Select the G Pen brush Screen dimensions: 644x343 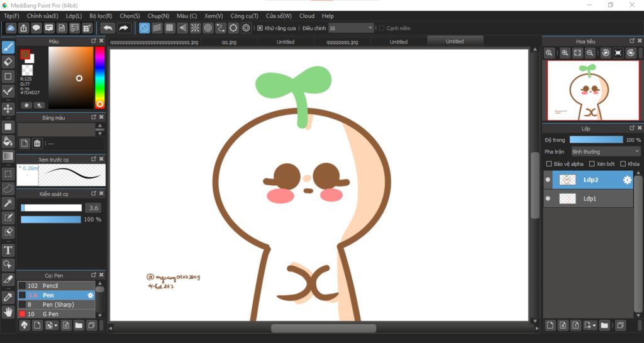[x=56, y=314]
